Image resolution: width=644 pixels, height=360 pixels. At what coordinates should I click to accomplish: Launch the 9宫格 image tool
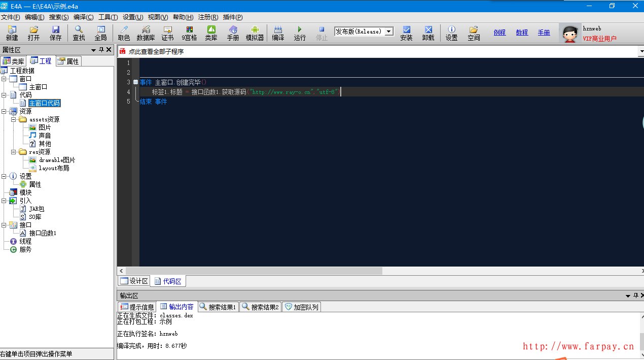tap(189, 33)
